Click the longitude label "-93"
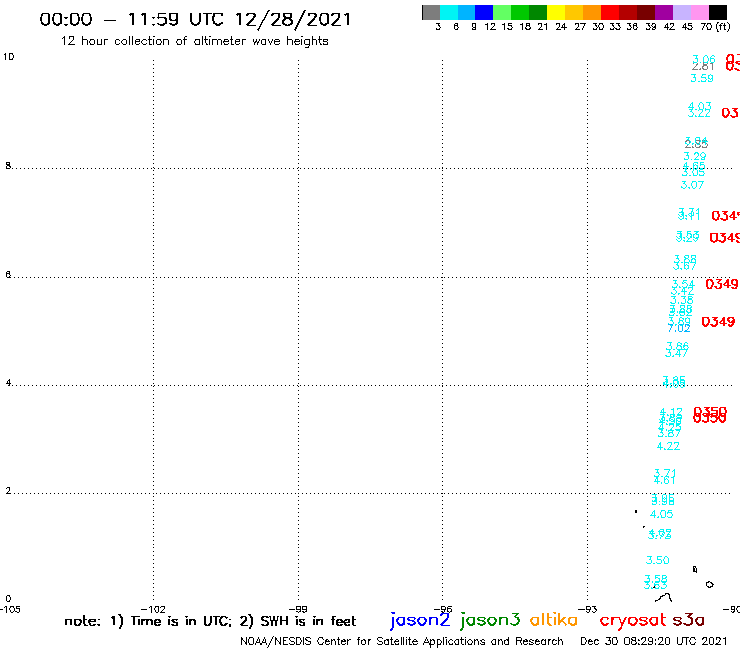The image size is (740, 650). pos(587,609)
